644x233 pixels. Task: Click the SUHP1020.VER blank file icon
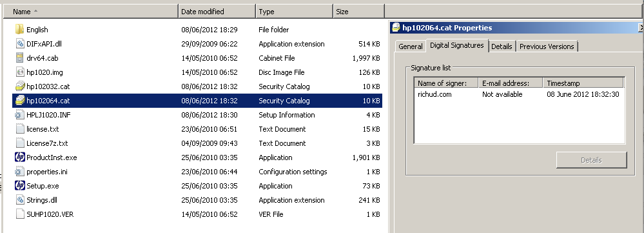coord(20,214)
